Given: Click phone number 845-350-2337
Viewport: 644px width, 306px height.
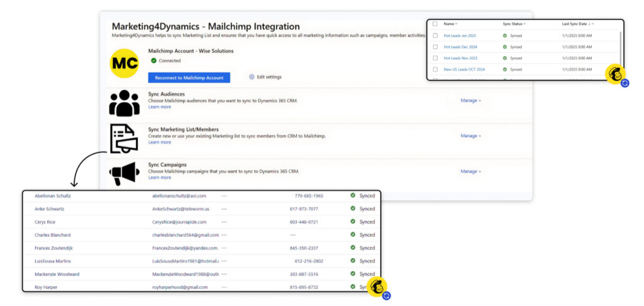Looking at the screenshot, I should tap(304, 248).
